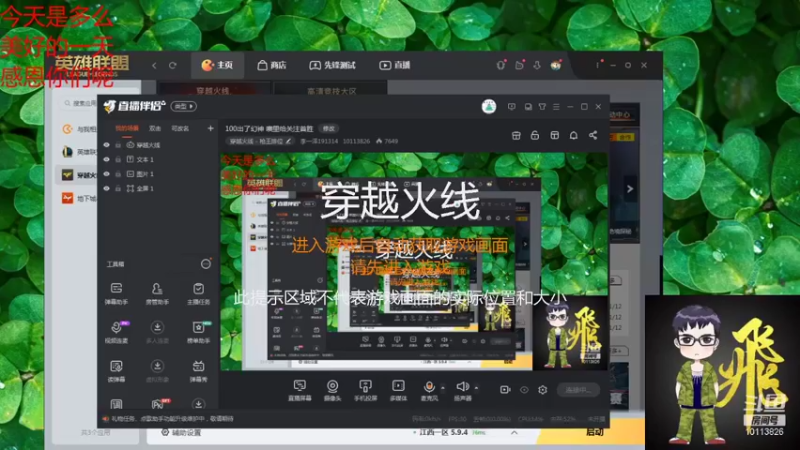Image resolution: width=800 pixels, height=450 pixels.
Task: Open the user avatar in 直播伴侣 title bar
Action: pos(489,106)
